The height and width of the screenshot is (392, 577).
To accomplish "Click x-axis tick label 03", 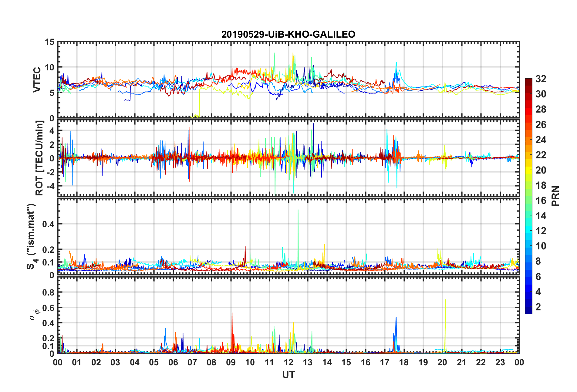I will [115, 362].
